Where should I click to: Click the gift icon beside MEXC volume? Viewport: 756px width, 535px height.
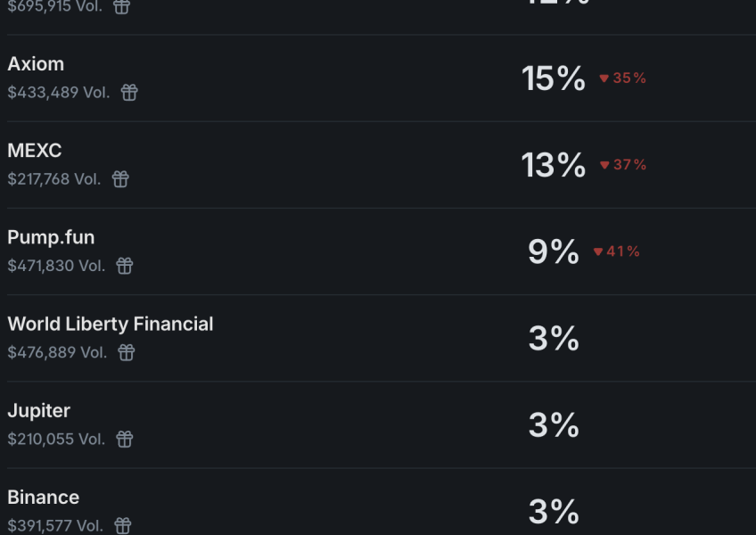coord(120,179)
